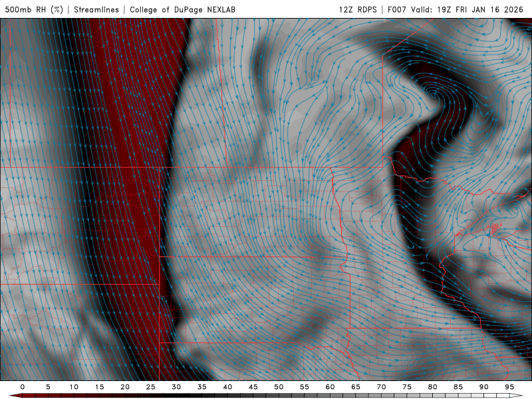Click the white right arrow end of colorbar
Viewport: 532px width, 399px height.
(516, 396)
